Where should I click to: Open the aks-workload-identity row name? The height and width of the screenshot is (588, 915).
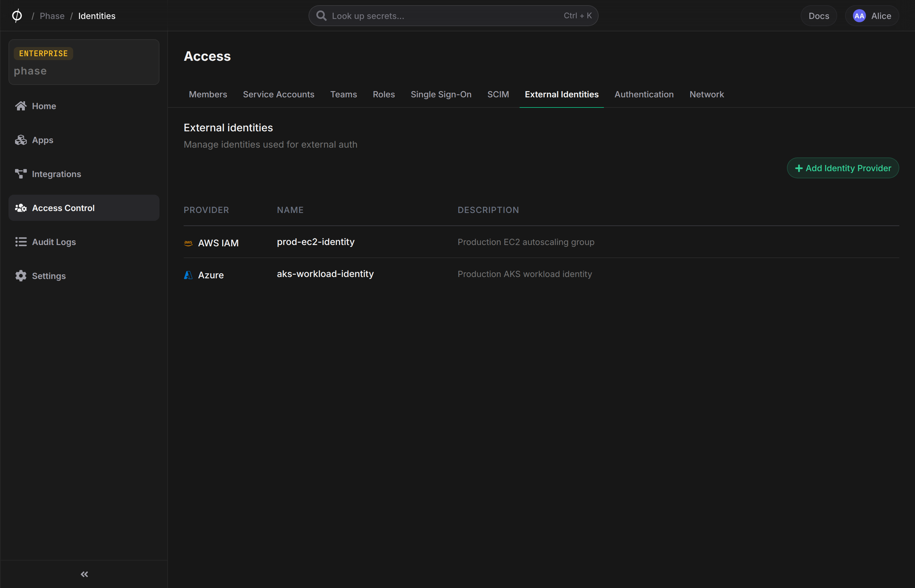pyautogui.click(x=325, y=274)
